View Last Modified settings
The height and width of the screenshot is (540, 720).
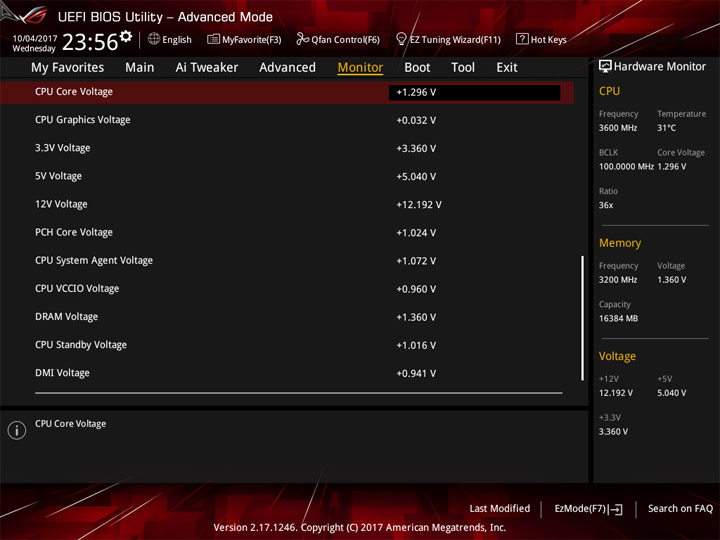click(x=500, y=508)
